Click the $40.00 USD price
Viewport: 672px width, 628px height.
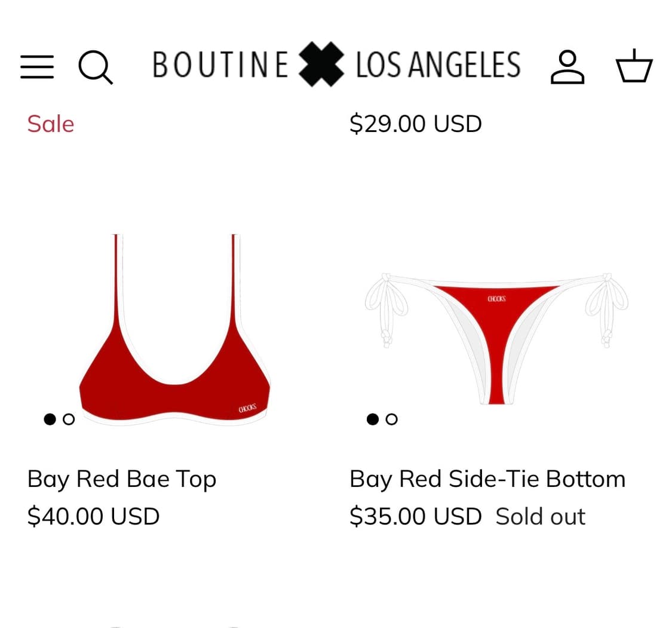pyautogui.click(x=94, y=516)
